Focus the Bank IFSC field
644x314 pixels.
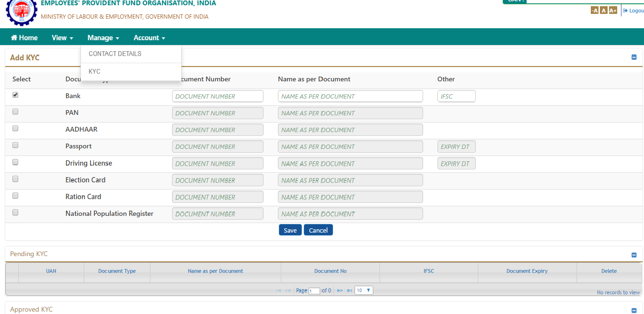point(457,96)
